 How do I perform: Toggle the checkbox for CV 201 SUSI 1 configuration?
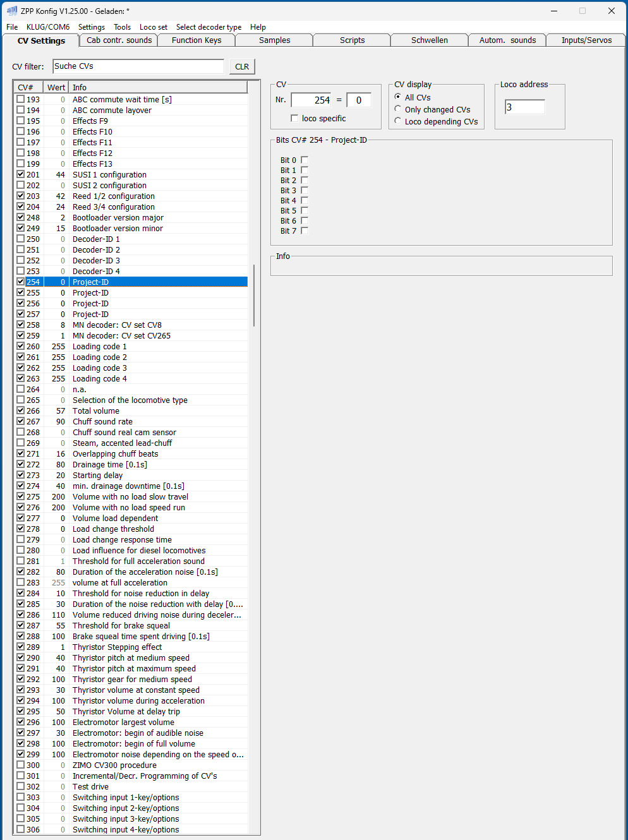point(21,174)
